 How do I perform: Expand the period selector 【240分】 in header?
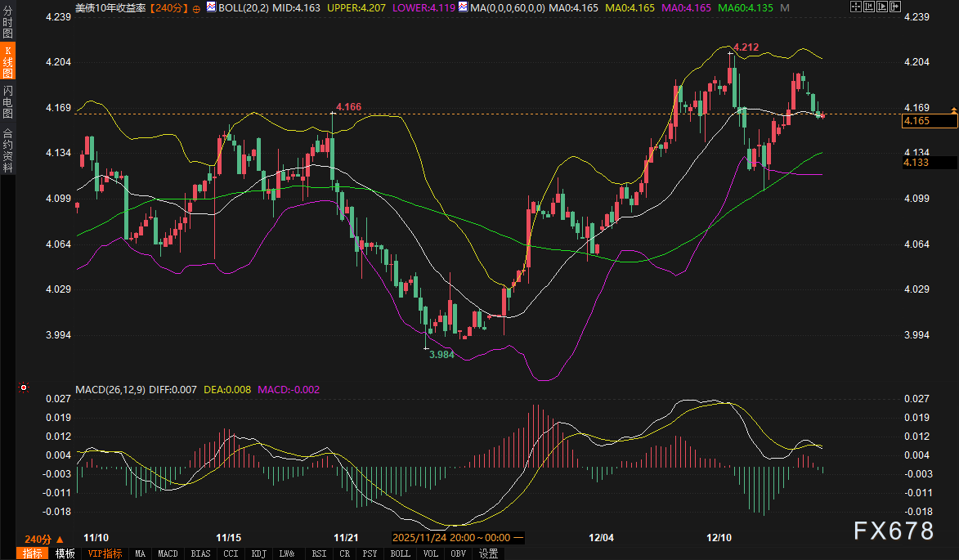click(x=168, y=7)
